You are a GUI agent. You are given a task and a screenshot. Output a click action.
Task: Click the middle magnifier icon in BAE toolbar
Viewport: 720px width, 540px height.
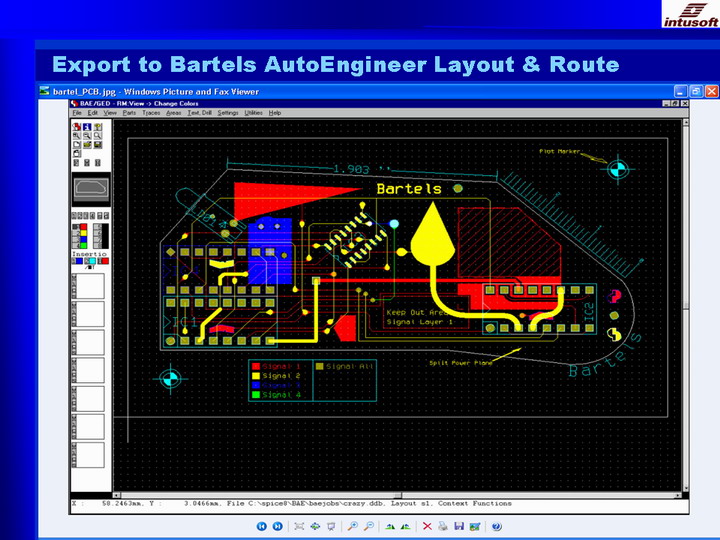(87, 135)
